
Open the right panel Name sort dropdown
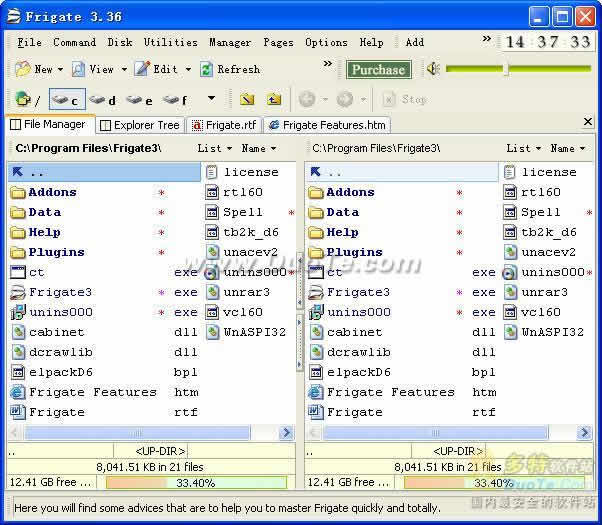point(568,148)
